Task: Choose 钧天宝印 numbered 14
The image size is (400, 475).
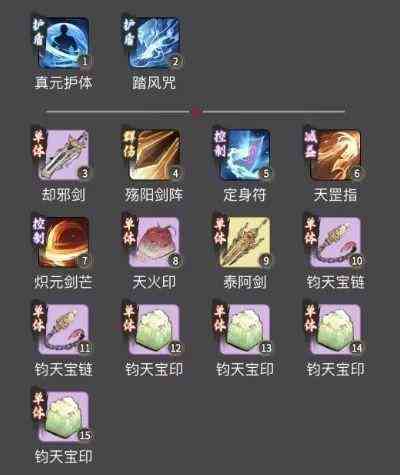Action: pyautogui.click(x=336, y=330)
